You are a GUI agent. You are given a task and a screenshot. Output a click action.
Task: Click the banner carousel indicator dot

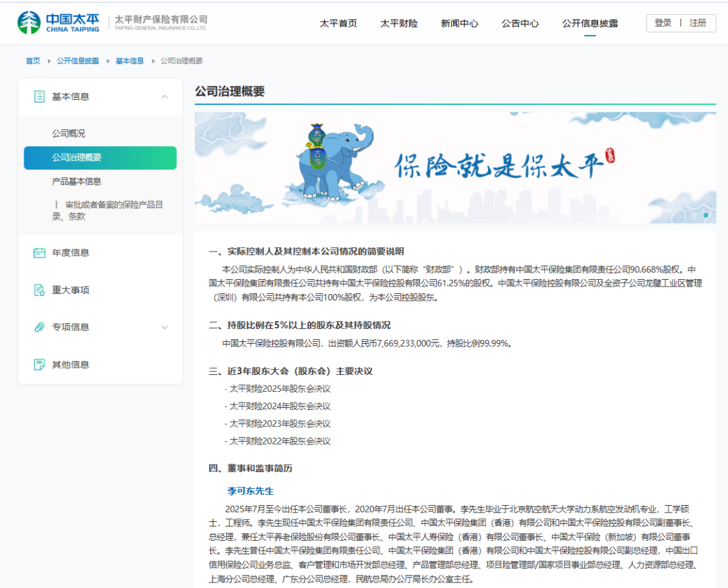[x=706, y=215]
